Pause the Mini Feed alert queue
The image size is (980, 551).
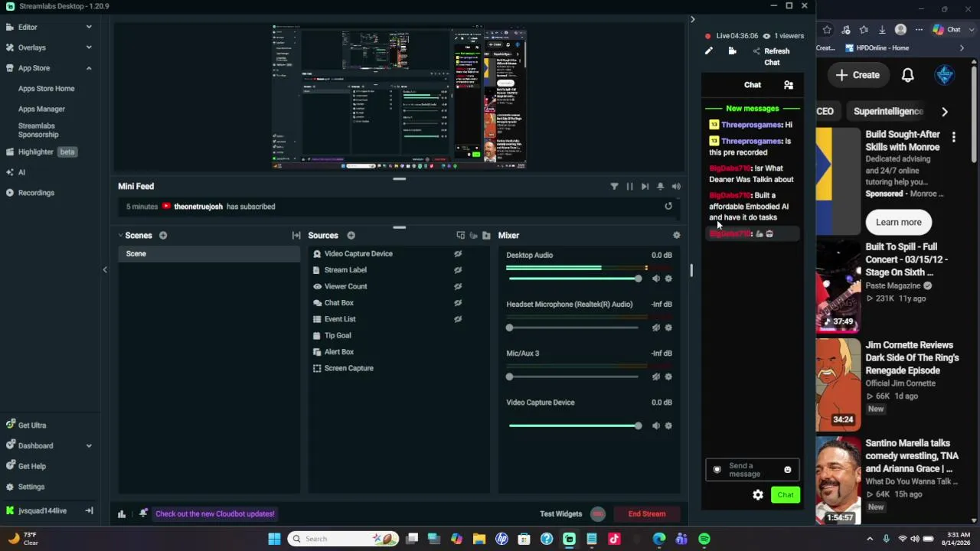[629, 186]
